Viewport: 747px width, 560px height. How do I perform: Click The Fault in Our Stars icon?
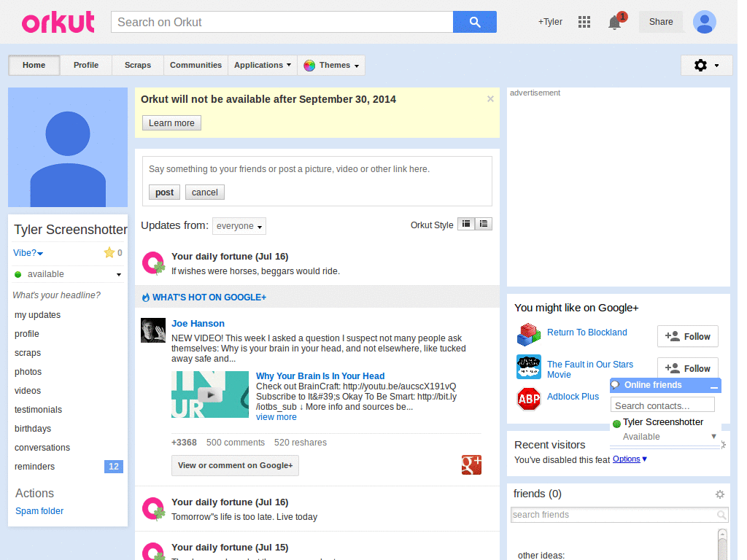coord(529,367)
